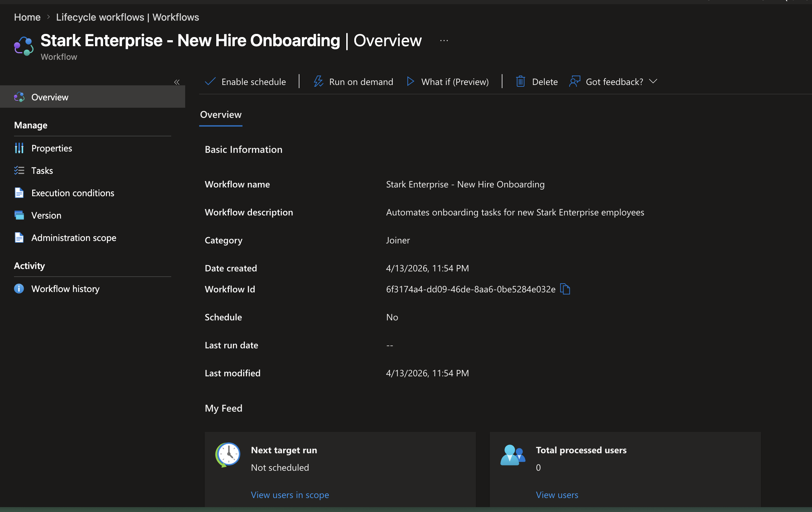
Task: Open the View users link
Action: (557, 495)
